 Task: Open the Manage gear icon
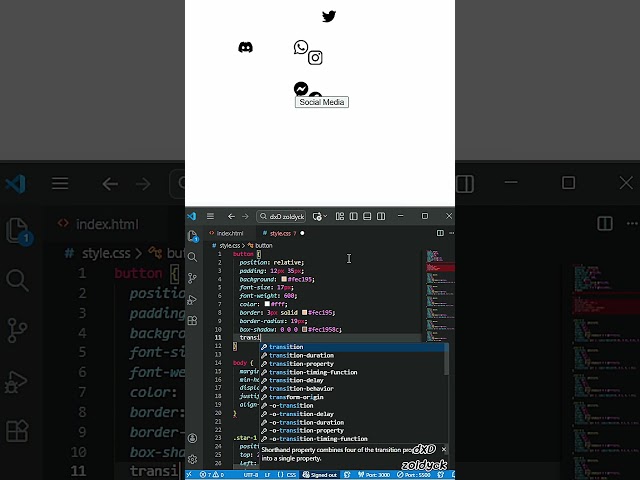coord(193,459)
